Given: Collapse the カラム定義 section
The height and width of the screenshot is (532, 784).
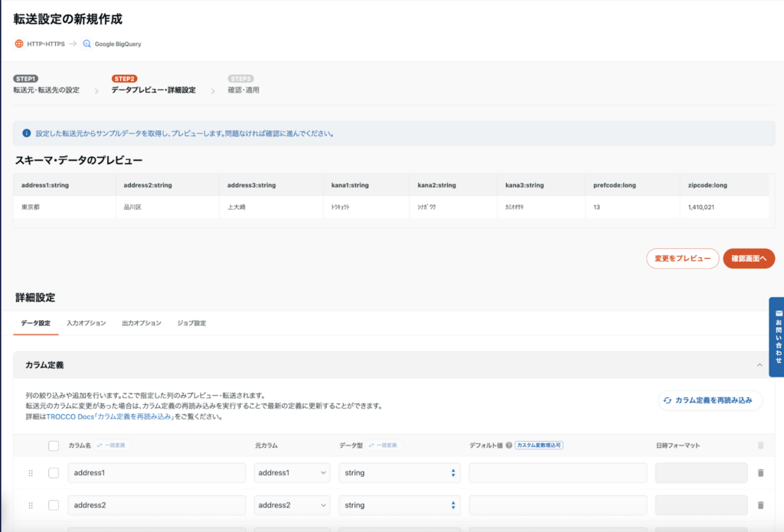Looking at the screenshot, I should pos(759,365).
